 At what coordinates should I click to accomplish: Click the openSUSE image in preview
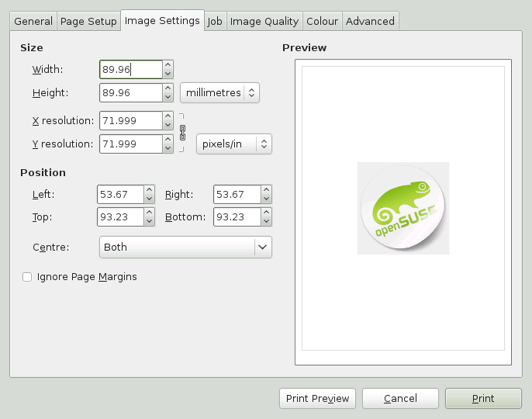click(x=402, y=208)
